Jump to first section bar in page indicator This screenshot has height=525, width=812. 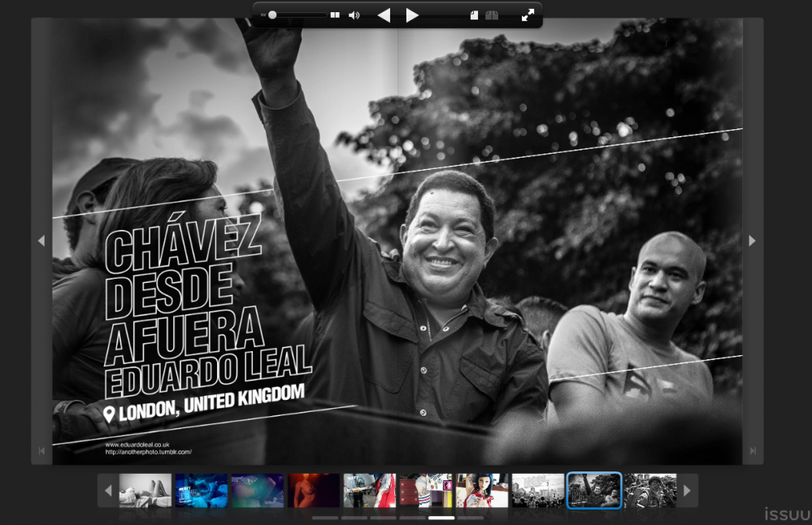325,518
